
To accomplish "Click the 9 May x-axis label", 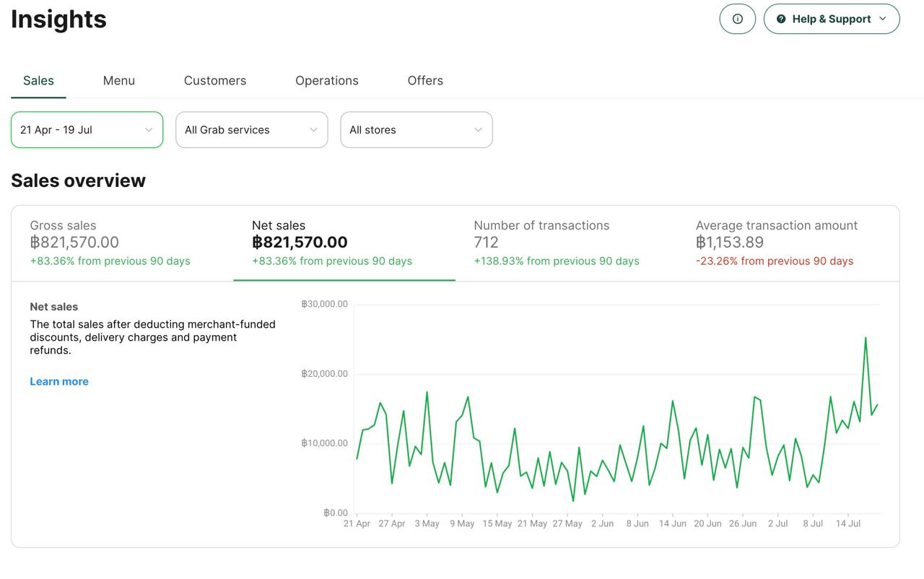I will [x=462, y=523].
